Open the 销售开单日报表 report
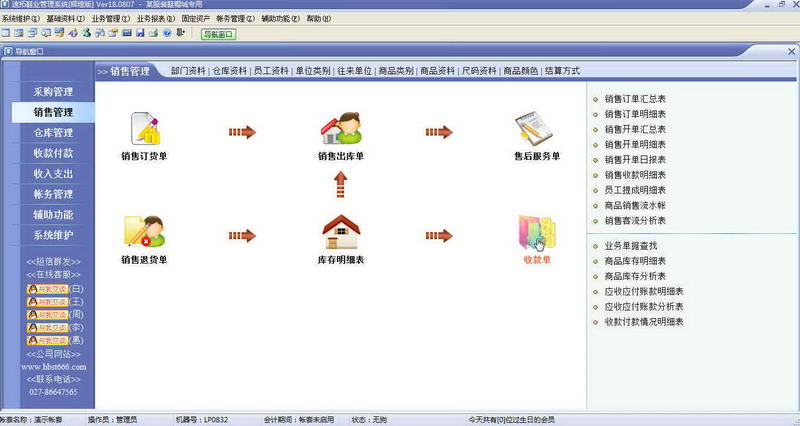 635,160
